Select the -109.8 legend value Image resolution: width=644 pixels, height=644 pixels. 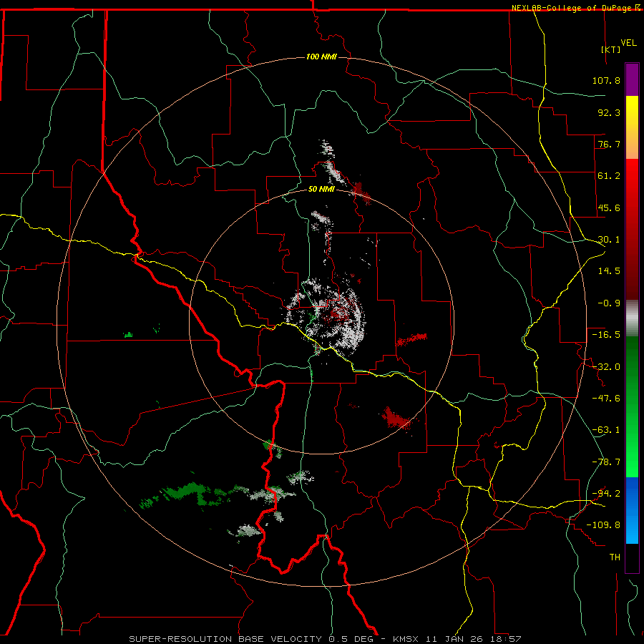(603, 525)
